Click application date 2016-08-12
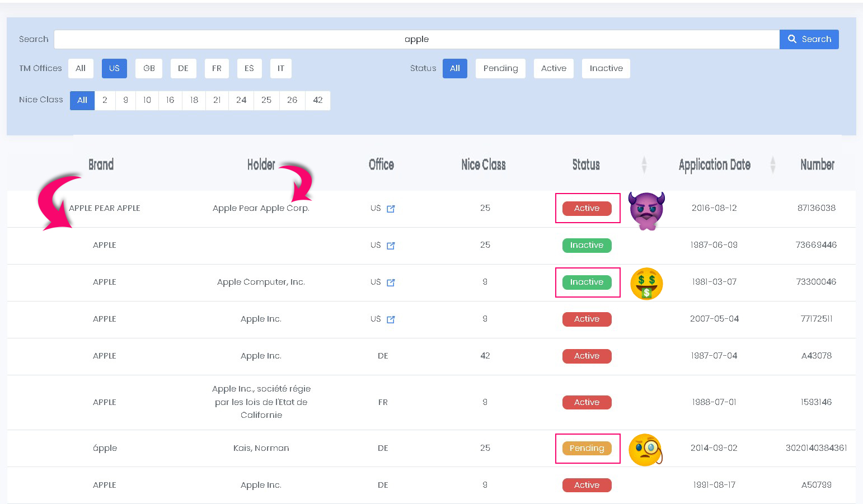Viewport: 863px width, 504px height. pyautogui.click(x=714, y=208)
